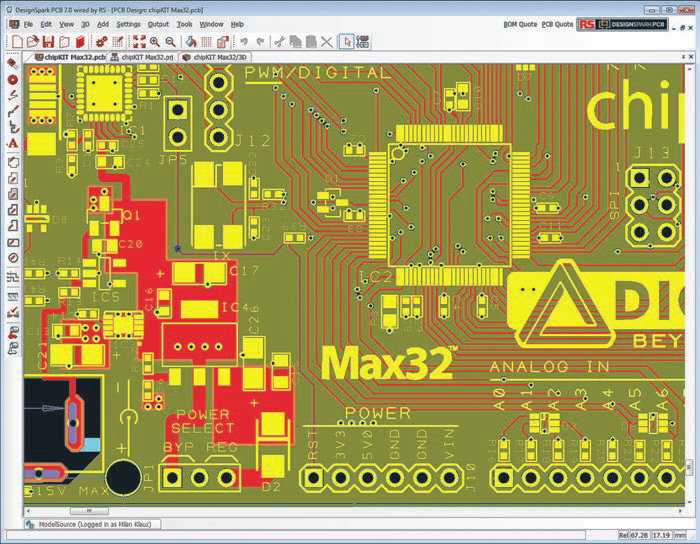This screenshot has height=544, width=700.
Task: Click the Copy toolbar icon
Action: [x=295, y=42]
